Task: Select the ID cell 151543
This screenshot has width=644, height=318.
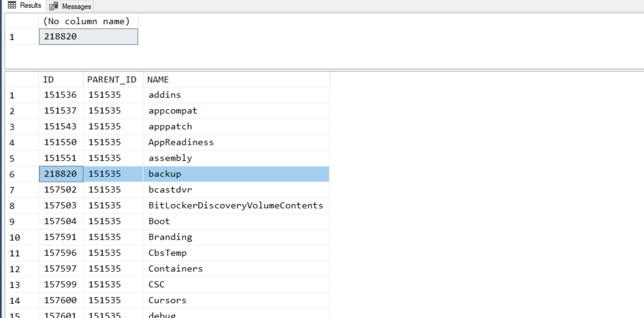Action: pos(60,126)
